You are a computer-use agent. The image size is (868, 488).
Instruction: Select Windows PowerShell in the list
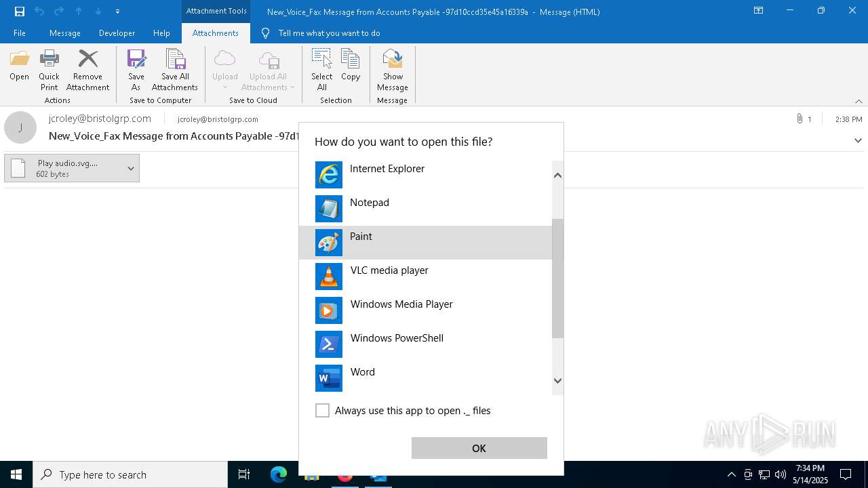pos(425,344)
